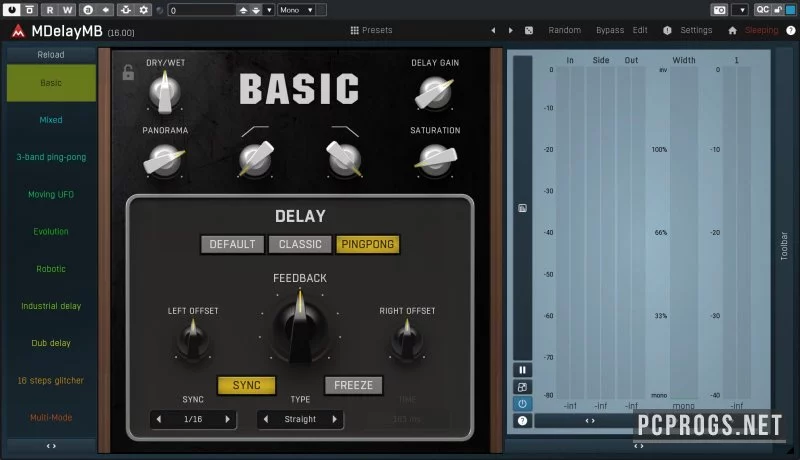Click the Left Offset knob

[193, 340]
